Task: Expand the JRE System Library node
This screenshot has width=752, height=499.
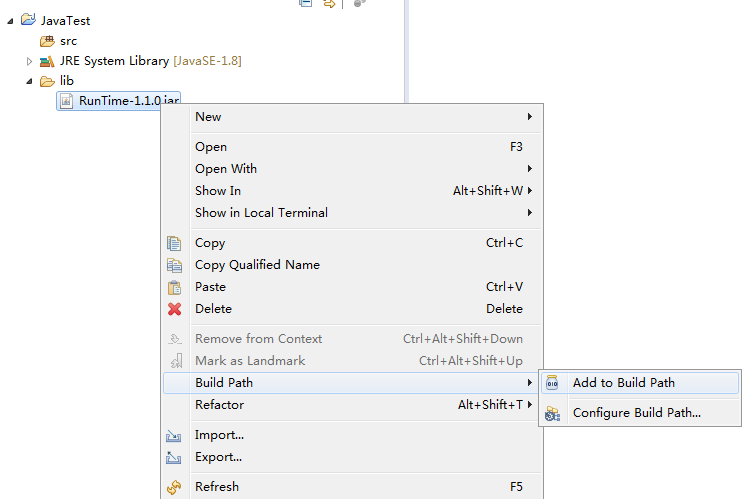Action: pos(29,61)
